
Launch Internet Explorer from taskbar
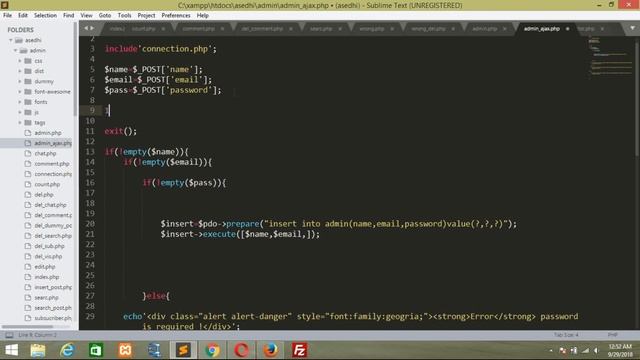point(67,350)
